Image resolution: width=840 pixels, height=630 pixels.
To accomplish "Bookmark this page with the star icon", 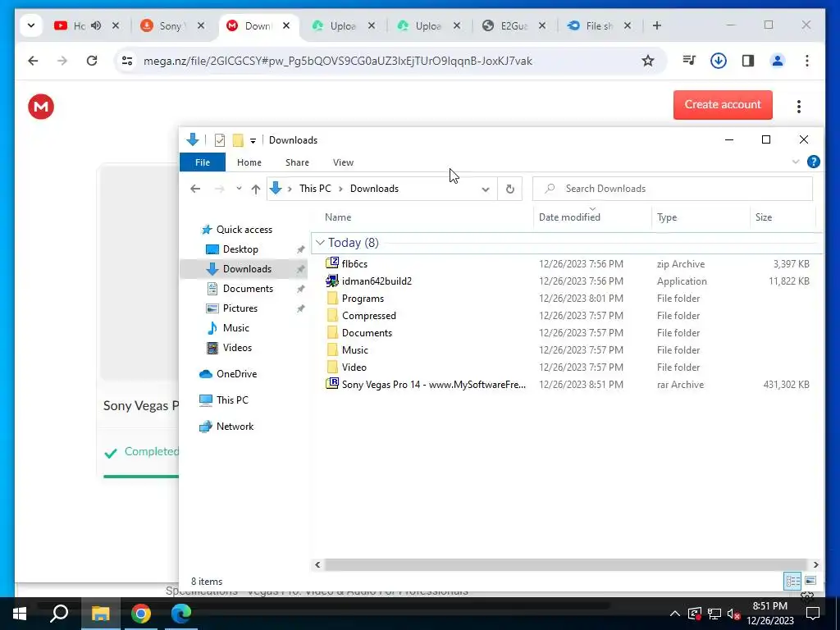I will (x=648, y=61).
